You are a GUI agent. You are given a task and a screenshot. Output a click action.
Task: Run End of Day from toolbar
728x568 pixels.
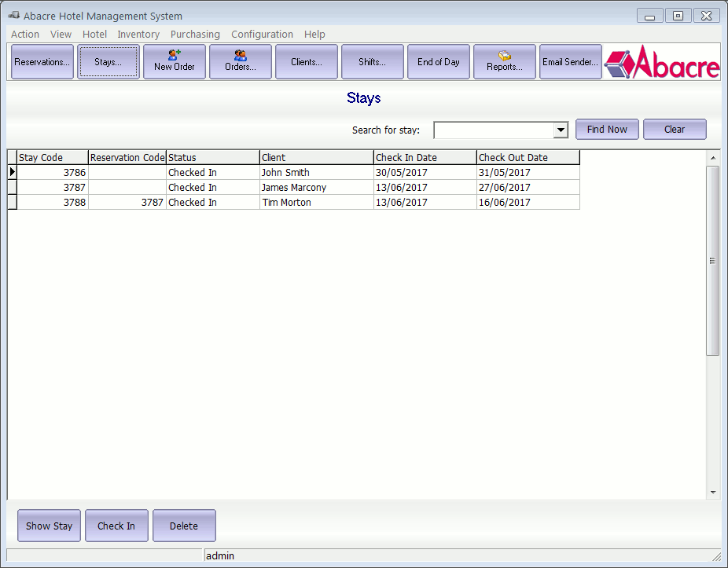point(439,62)
